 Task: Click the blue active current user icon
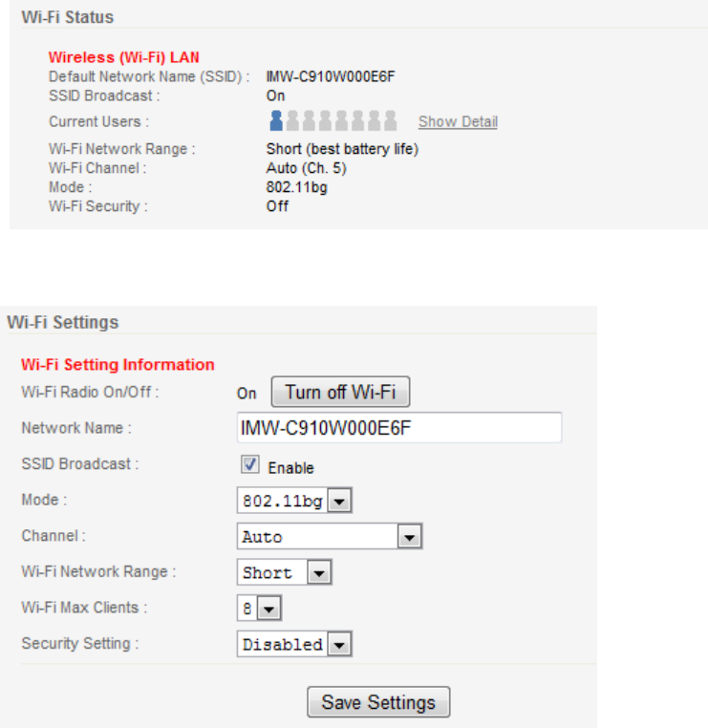tap(276, 120)
